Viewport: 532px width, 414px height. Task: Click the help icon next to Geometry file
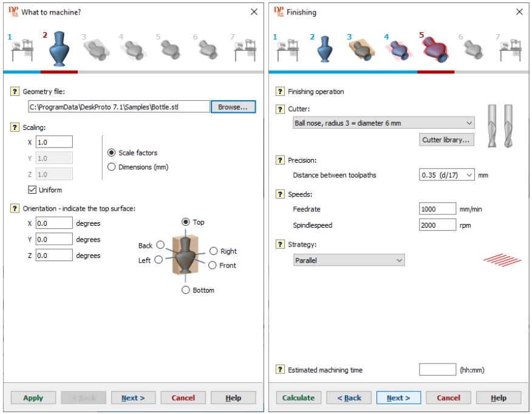pyautogui.click(x=15, y=91)
